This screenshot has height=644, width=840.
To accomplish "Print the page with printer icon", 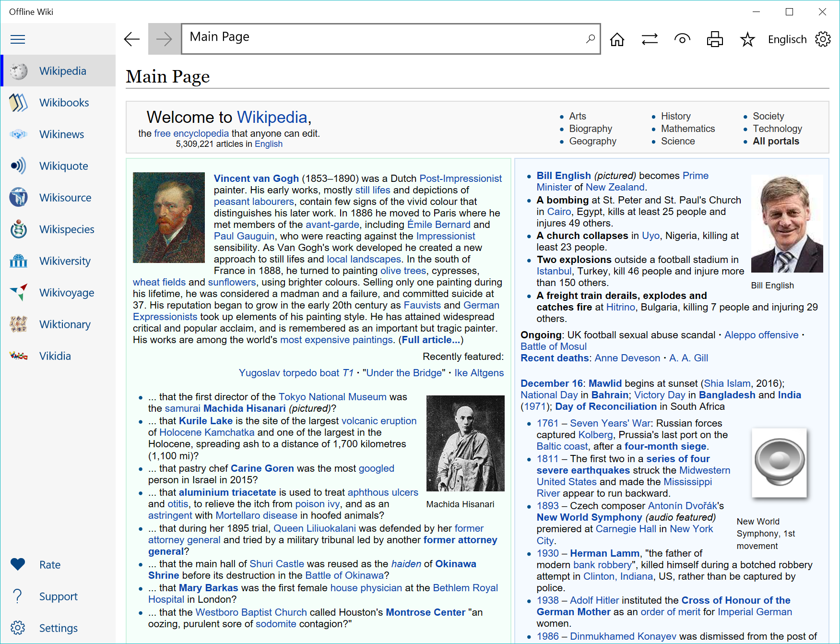I will (x=715, y=39).
